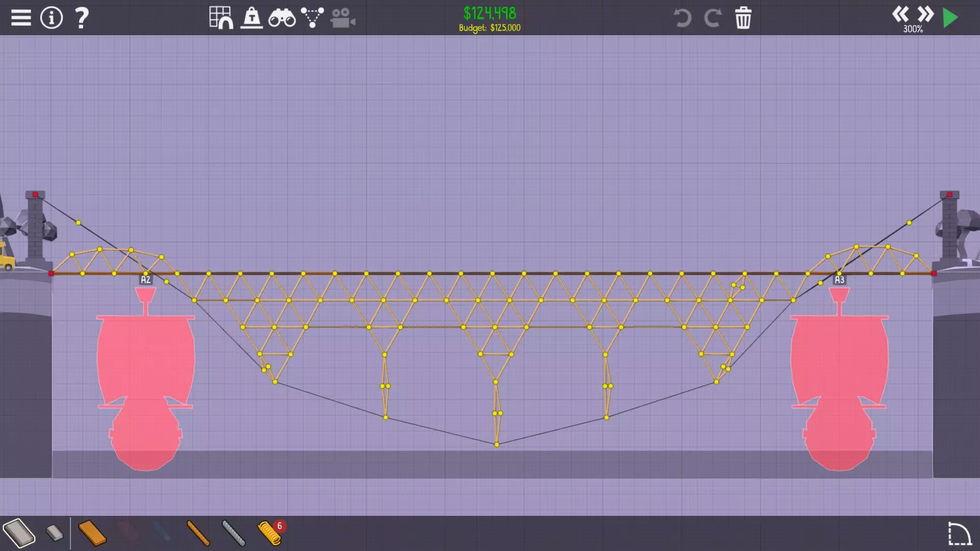This screenshot has width=980, height=551.
Task: Click the binoculars view icon
Action: [x=282, y=19]
